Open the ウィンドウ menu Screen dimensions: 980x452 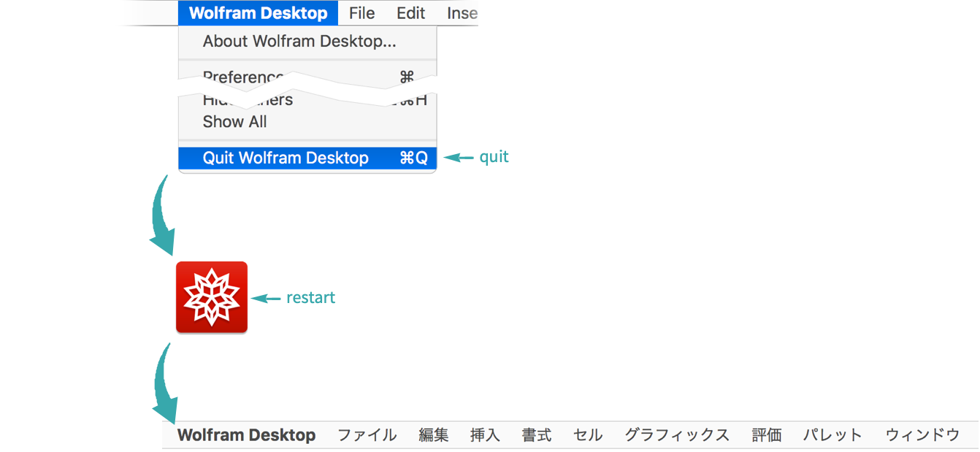tap(922, 435)
